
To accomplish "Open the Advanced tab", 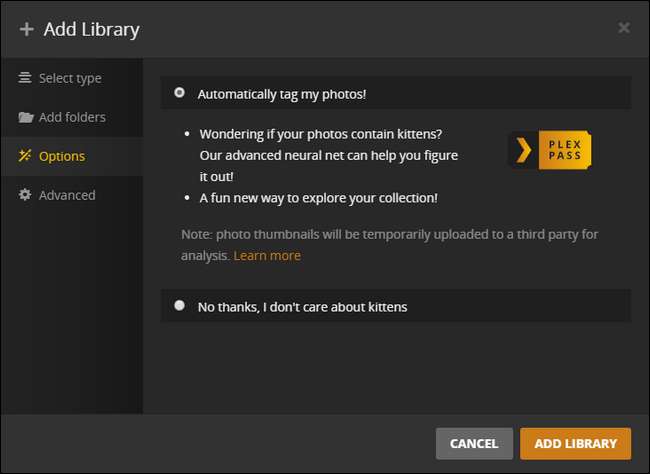I will (67, 195).
